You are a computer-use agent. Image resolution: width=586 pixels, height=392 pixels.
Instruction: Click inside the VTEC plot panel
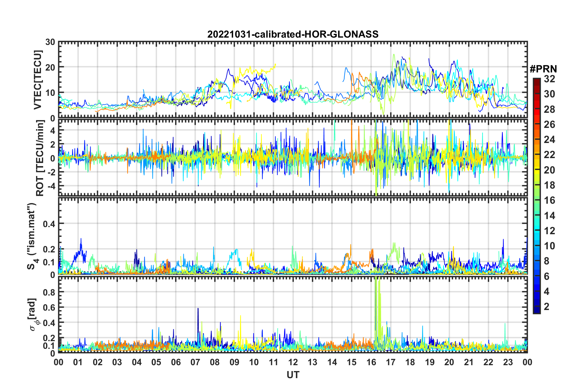(293, 80)
